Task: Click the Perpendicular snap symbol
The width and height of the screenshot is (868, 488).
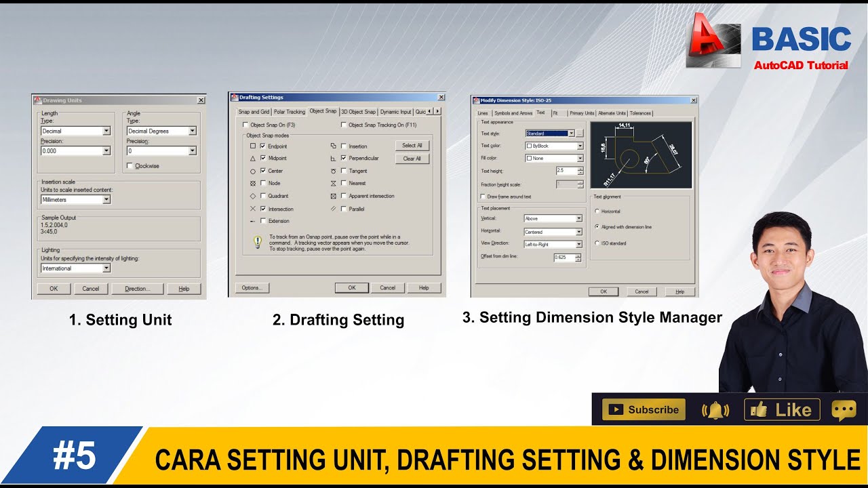Action: coord(333,158)
